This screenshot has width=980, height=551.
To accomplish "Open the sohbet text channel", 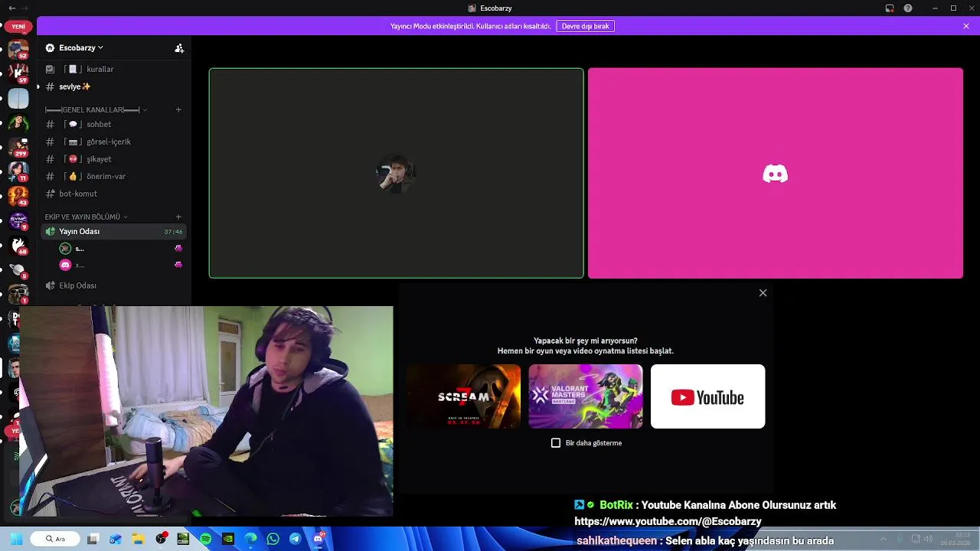I will (x=115, y=124).
